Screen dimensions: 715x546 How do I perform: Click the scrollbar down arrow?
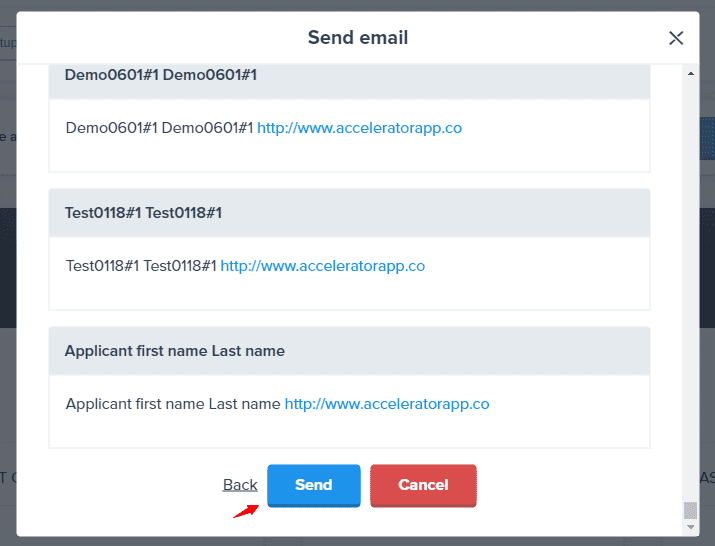[690, 526]
